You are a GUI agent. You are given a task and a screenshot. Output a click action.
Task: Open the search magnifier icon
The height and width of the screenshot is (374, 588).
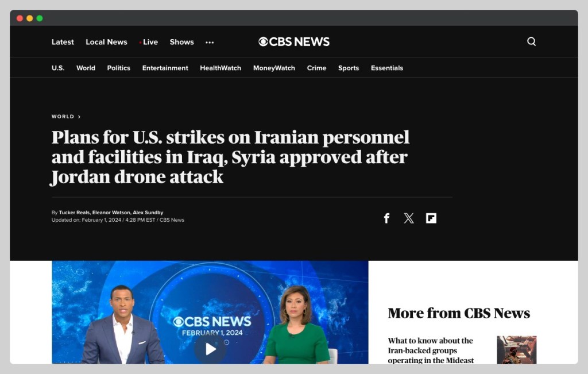pyautogui.click(x=531, y=41)
